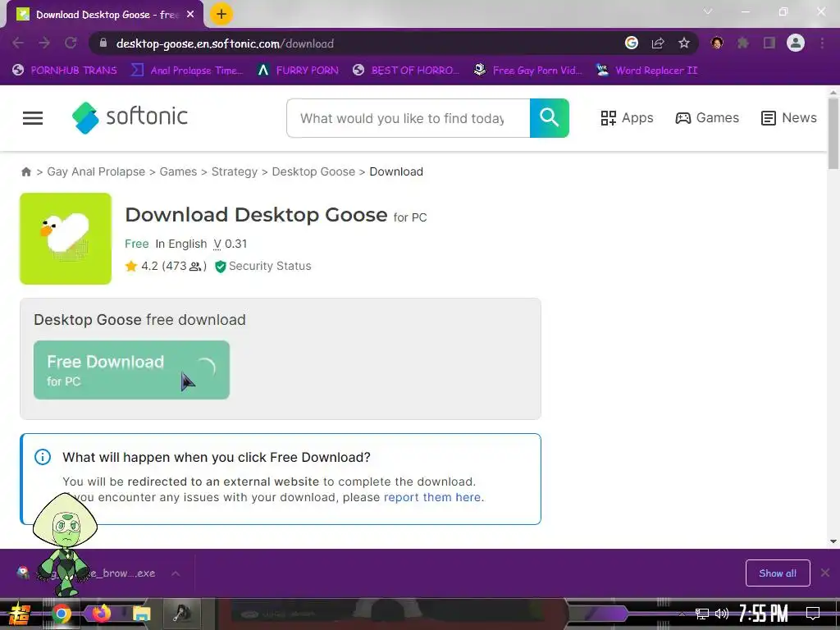The height and width of the screenshot is (630, 840).
Task: Click the info icon in notice box
Action: (43, 457)
